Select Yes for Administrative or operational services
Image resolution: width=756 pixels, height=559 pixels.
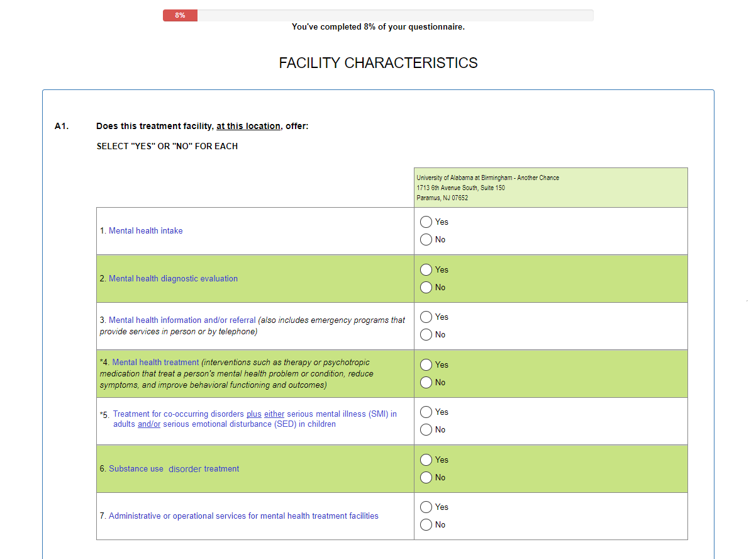[x=426, y=507]
